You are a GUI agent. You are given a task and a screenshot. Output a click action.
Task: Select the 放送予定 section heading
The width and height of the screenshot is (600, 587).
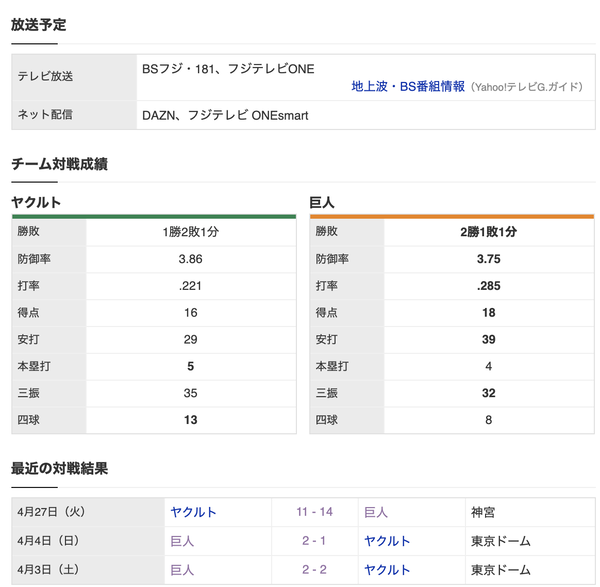click(x=39, y=25)
